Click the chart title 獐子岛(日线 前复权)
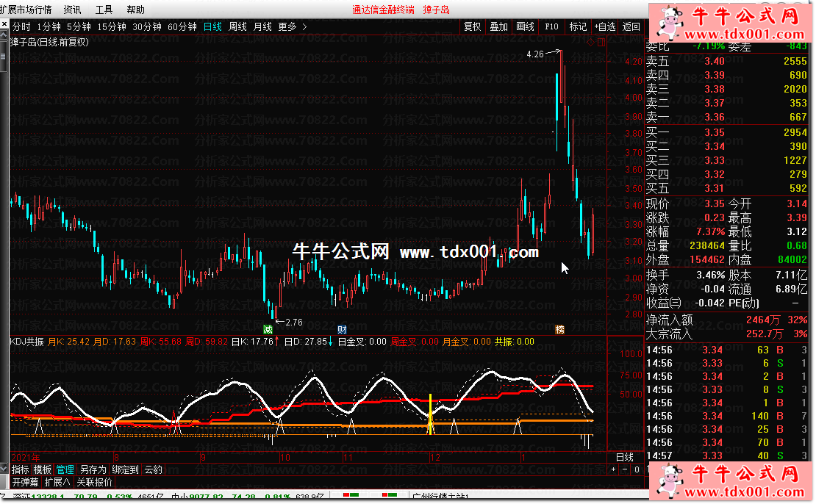The image size is (816, 504). tap(49, 42)
